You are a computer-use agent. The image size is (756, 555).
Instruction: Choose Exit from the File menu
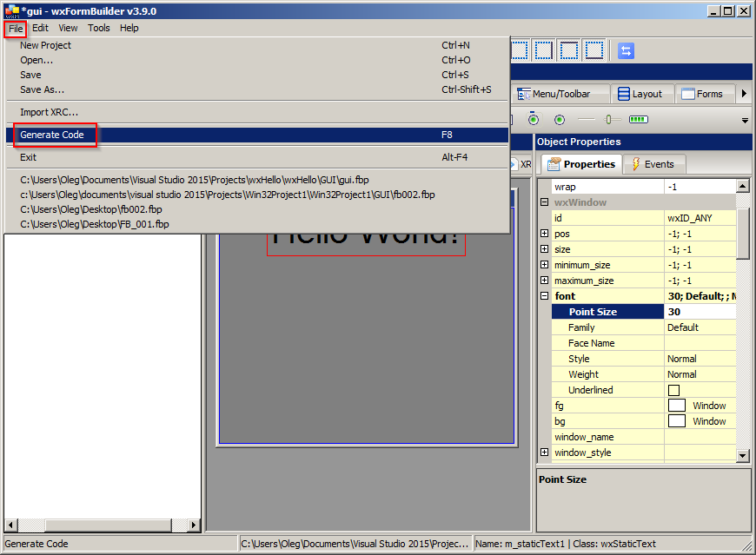(x=257, y=157)
